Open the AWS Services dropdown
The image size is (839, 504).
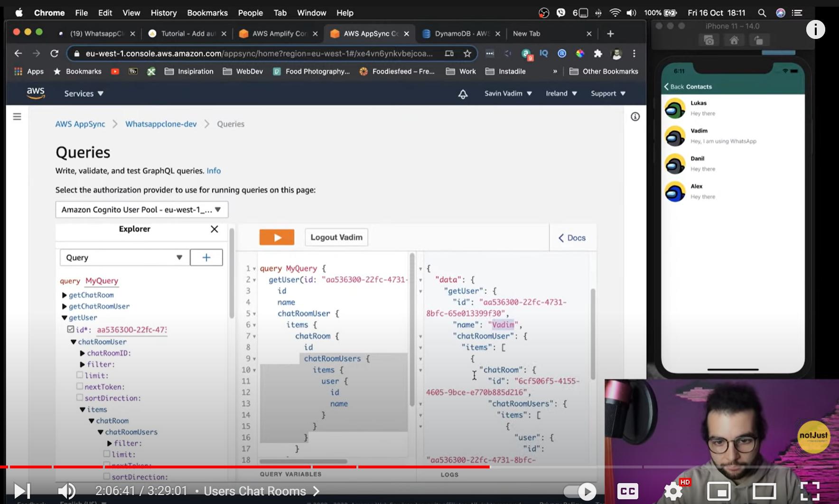click(x=84, y=93)
